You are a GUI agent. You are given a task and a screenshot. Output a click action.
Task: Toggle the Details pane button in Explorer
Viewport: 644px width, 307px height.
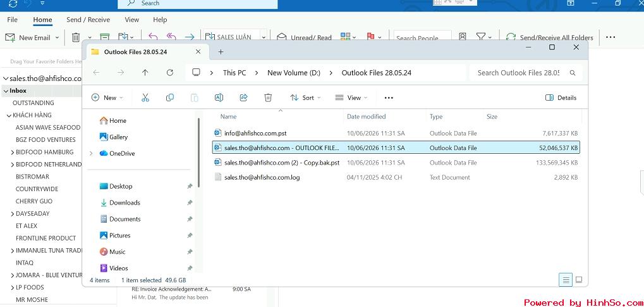tap(561, 97)
